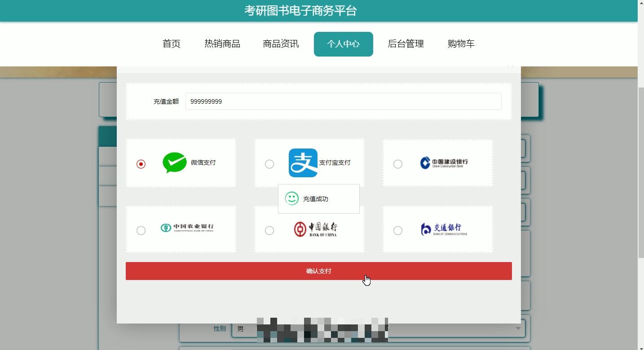Click the China Construction Bank logo
The image size is (644, 350).
tap(444, 162)
